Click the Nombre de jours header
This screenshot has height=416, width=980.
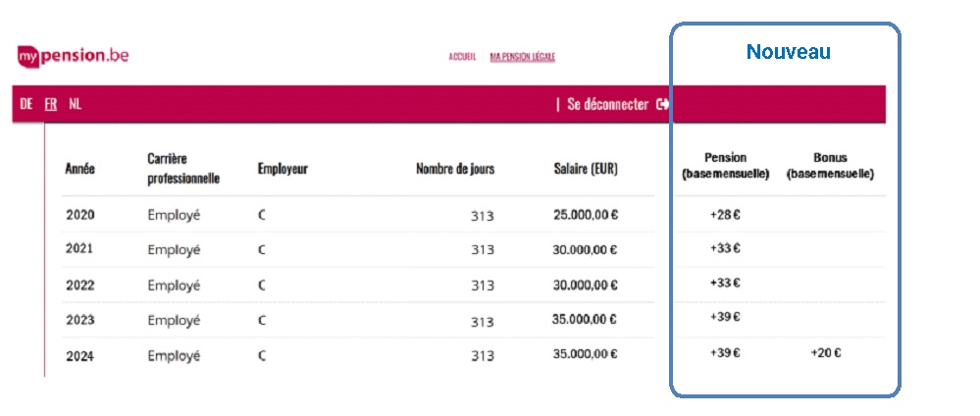pyautogui.click(x=455, y=169)
